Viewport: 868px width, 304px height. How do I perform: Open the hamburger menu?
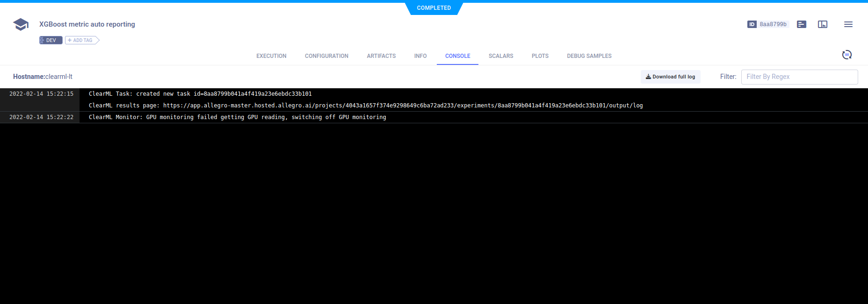coord(848,24)
